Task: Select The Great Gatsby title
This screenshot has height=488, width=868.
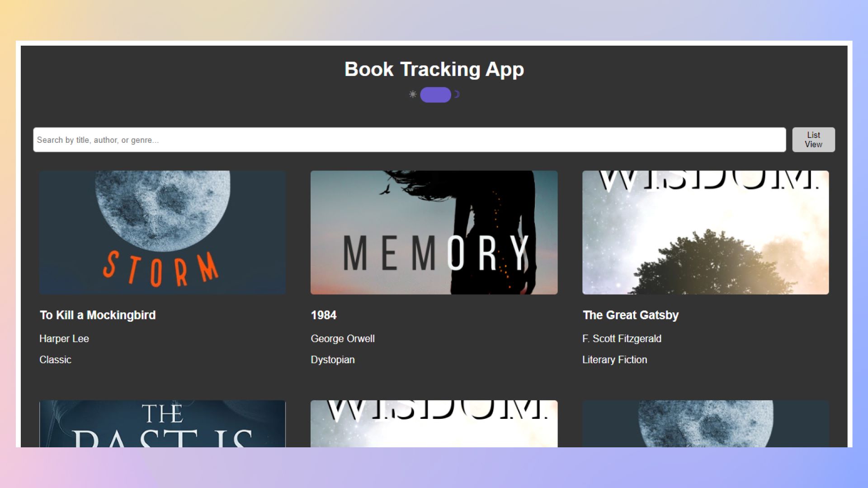Action: click(x=631, y=315)
